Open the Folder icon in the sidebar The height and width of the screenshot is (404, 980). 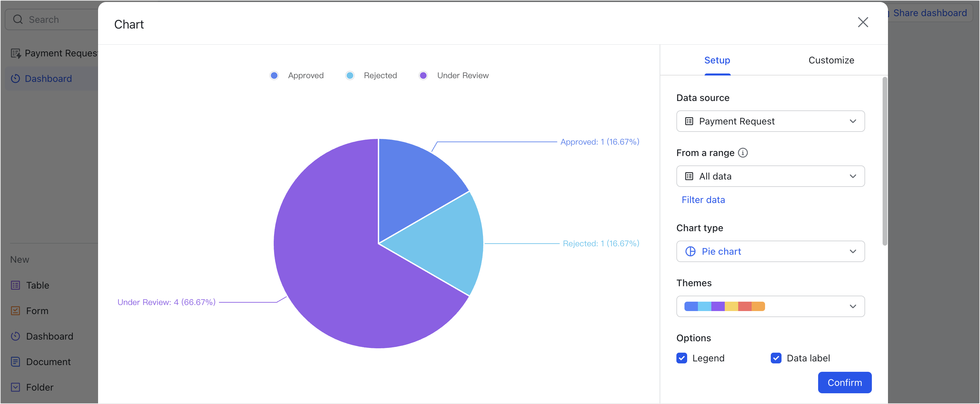[x=15, y=387]
